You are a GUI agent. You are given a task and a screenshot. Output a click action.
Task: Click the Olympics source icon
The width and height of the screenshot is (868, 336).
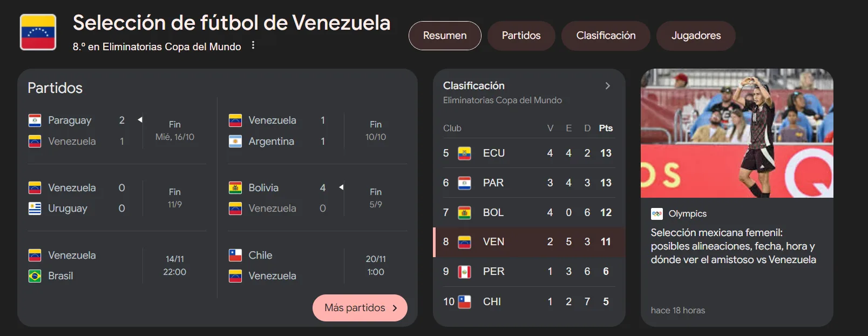click(x=657, y=214)
